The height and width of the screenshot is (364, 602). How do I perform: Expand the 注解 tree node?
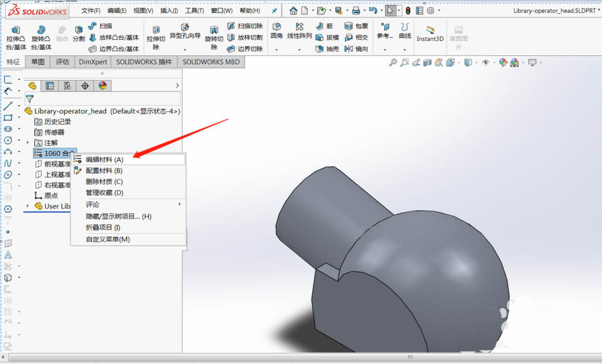pos(28,143)
